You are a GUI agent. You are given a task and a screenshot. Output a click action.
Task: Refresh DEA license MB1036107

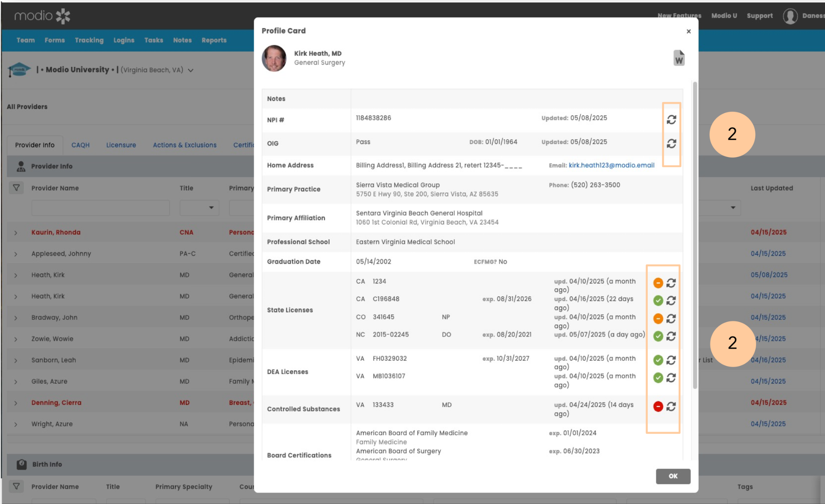[x=671, y=378]
